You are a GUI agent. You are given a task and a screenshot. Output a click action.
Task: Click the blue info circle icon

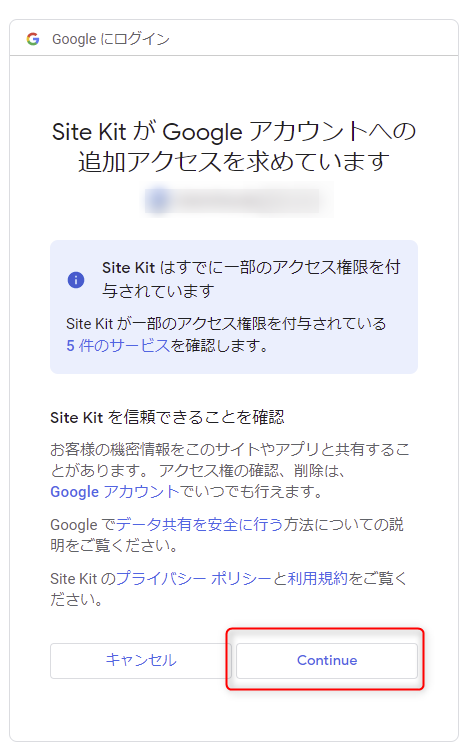point(76,280)
